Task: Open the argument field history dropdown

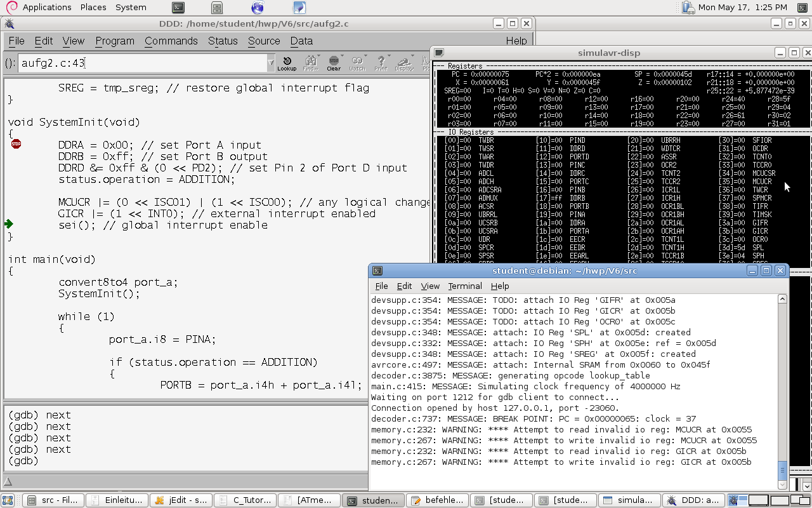Action: pyautogui.click(x=272, y=63)
